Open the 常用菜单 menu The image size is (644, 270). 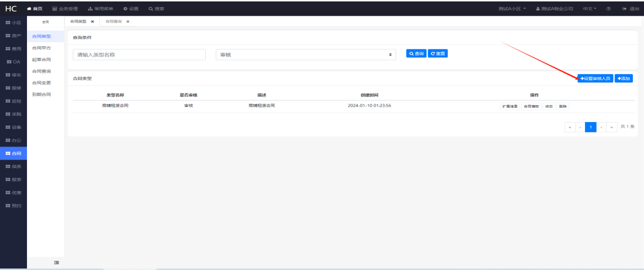coord(100,9)
